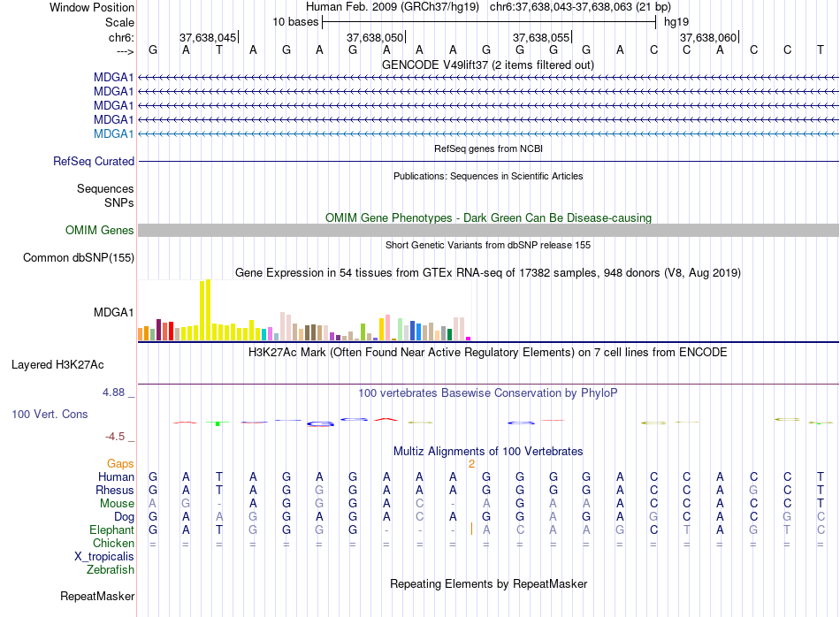Click the hg19 label beside scale bar
Screen dimensions: 840x617
676,22
